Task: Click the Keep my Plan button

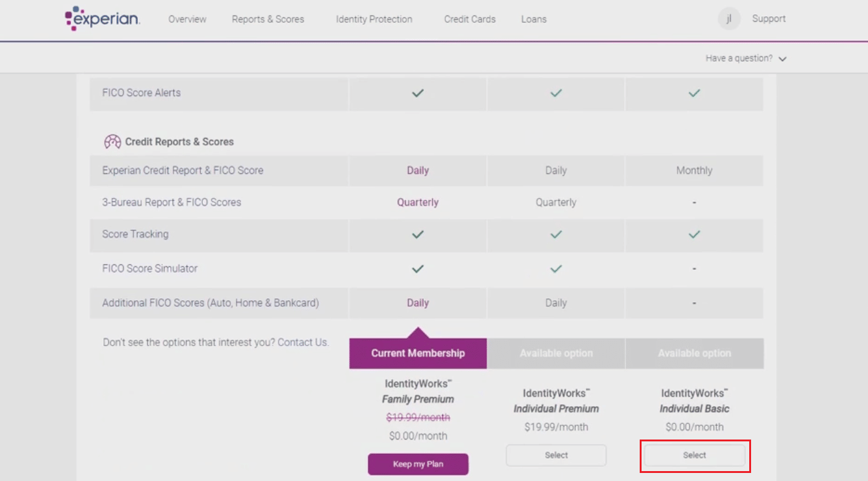Action: point(418,464)
